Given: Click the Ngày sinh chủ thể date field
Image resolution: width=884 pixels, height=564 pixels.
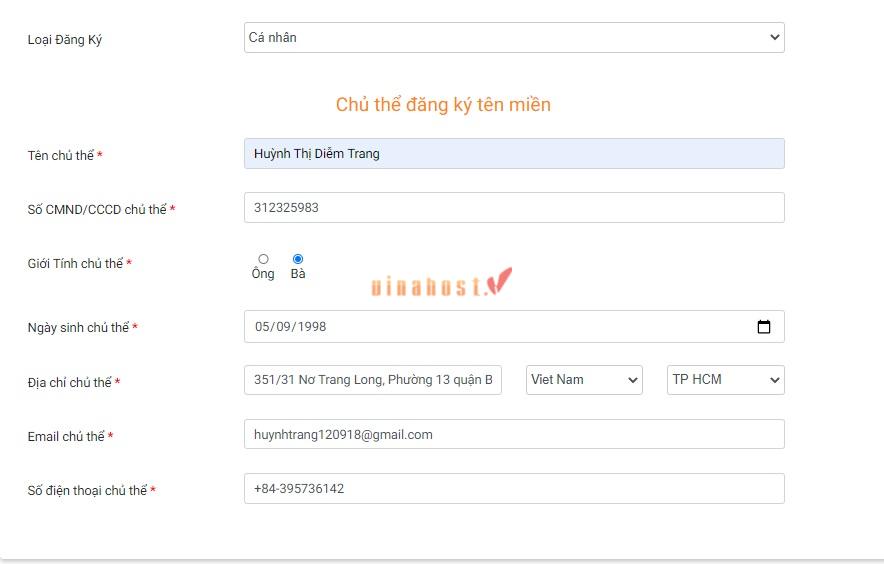Looking at the screenshot, I should pyautogui.click(x=514, y=327).
